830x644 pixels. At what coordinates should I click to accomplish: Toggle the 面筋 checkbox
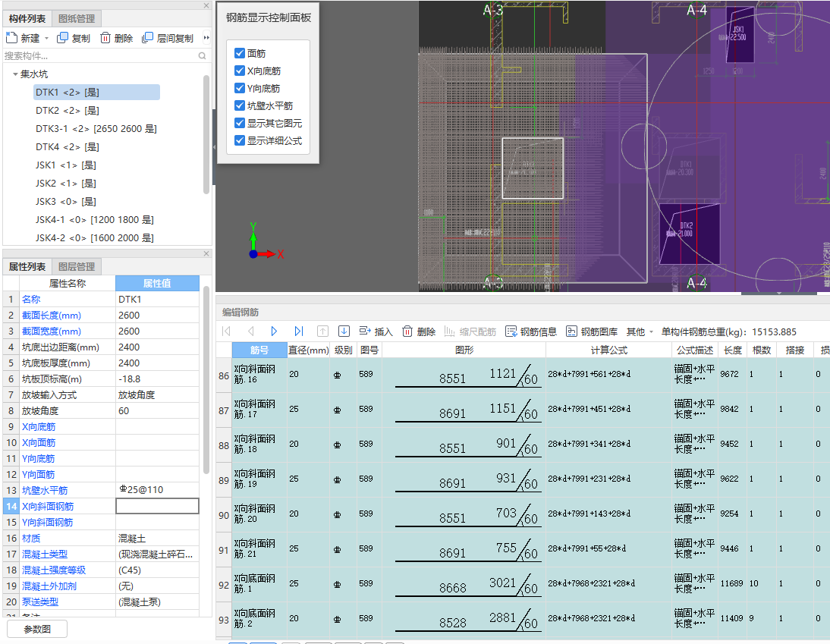(x=240, y=53)
